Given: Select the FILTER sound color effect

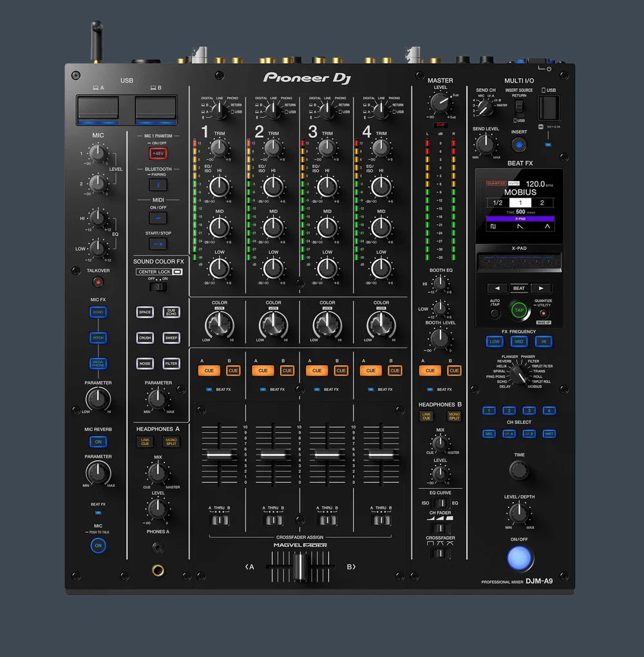Looking at the screenshot, I should coord(171,363).
